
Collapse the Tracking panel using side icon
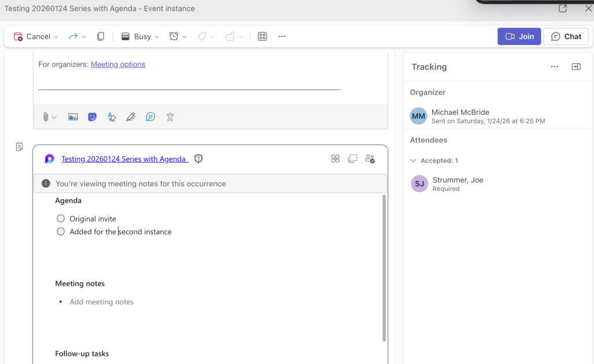point(575,67)
